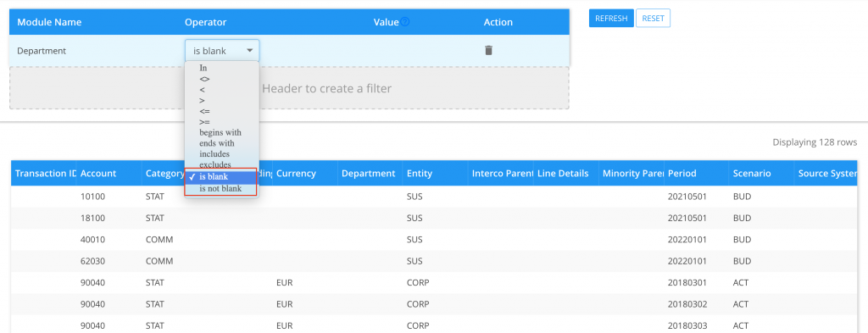This screenshot has height=333, width=868.
Task: Click period cell 20180301
Action: coord(687,283)
